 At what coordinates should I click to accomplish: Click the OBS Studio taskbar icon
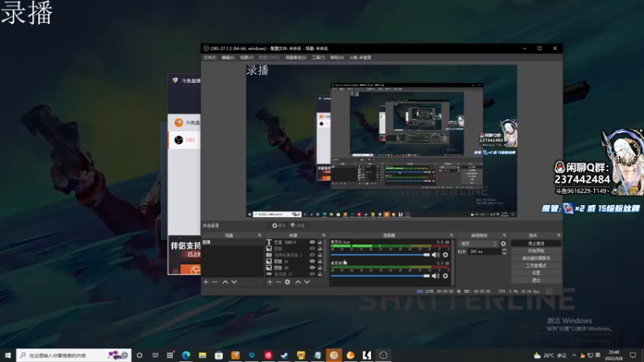383,355
